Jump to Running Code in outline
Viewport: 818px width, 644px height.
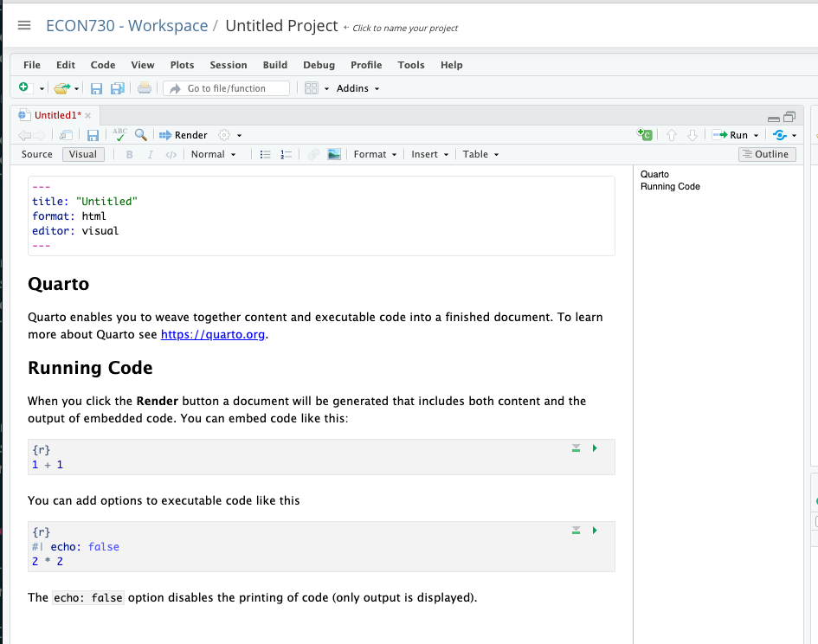(670, 186)
